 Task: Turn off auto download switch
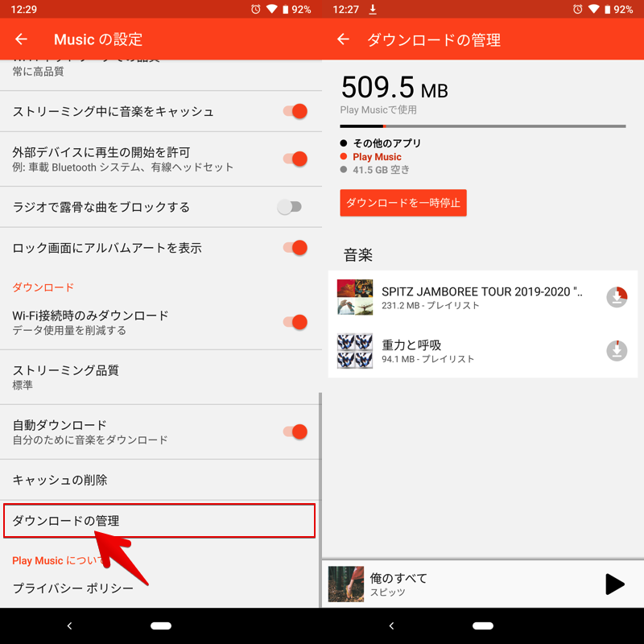(x=295, y=431)
